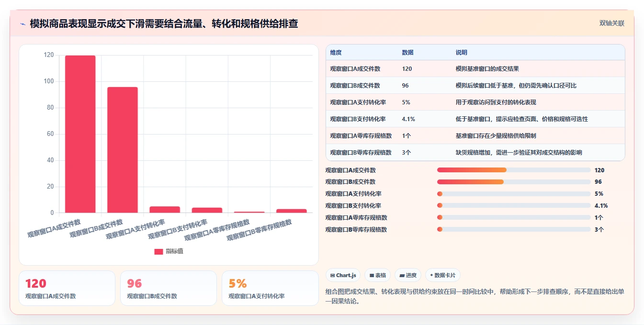The width and height of the screenshot is (644, 325).
Task: Click the 4.1% value in table
Action: pos(408,119)
